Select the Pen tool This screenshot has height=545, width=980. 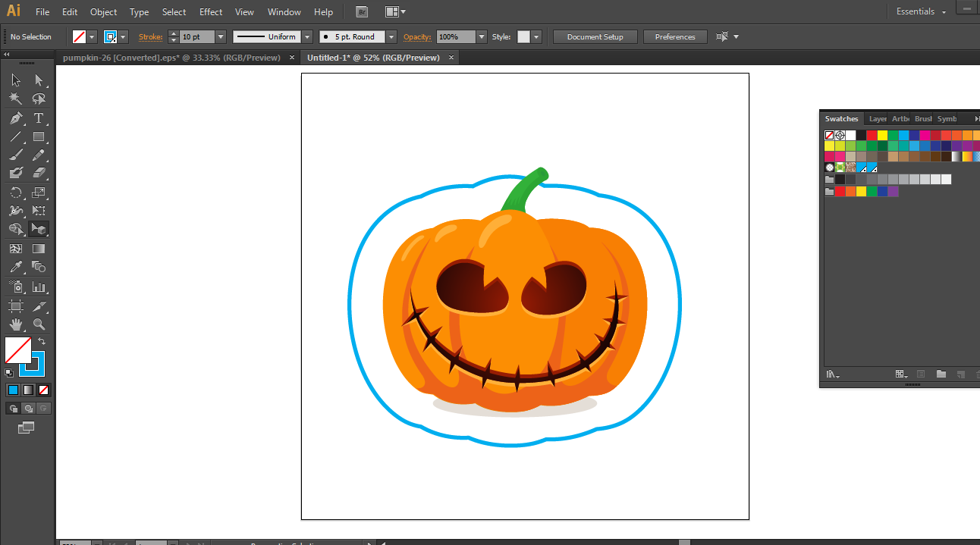coord(15,118)
